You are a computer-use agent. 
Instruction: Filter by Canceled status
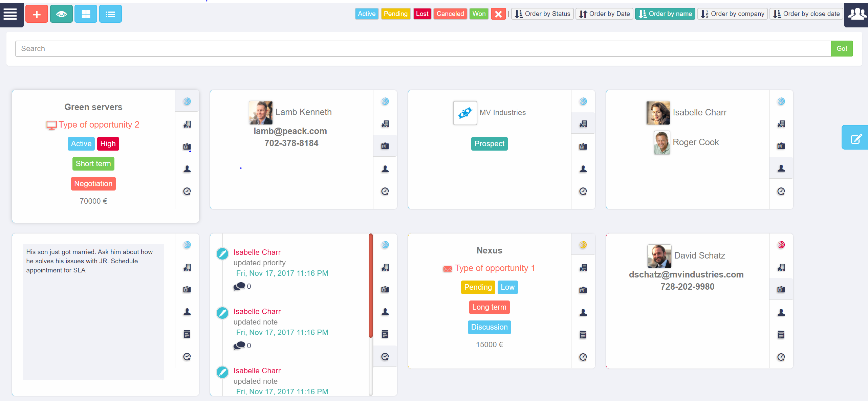[x=450, y=14]
